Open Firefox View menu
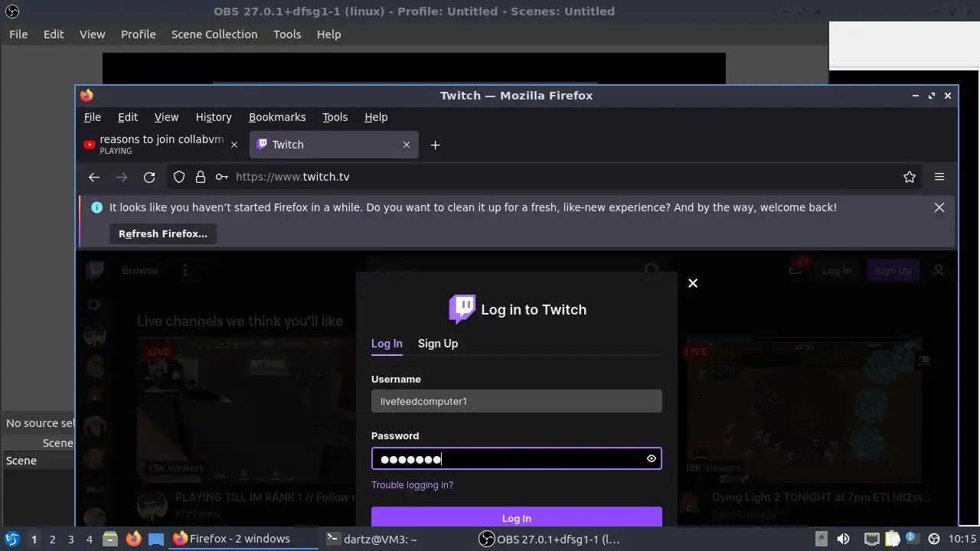The width and height of the screenshot is (980, 551). [x=166, y=117]
